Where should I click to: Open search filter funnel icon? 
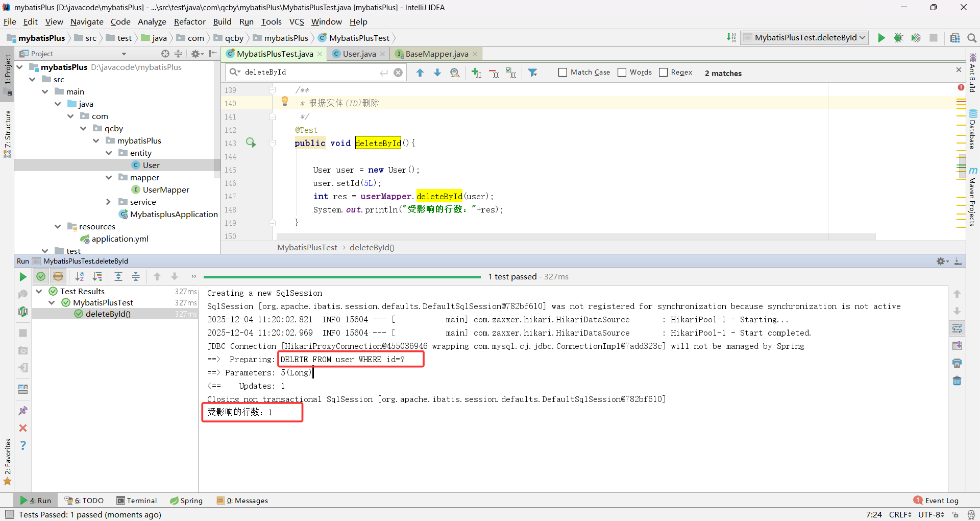pyautogui.click(x=533, y=73)
